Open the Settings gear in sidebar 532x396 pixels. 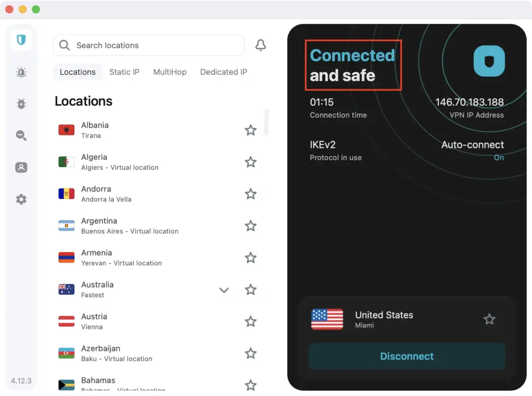[x=21, y=199]
